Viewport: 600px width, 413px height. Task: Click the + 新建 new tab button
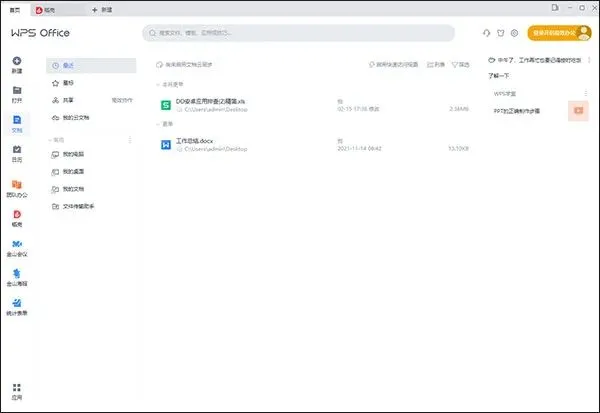[102, 10]
